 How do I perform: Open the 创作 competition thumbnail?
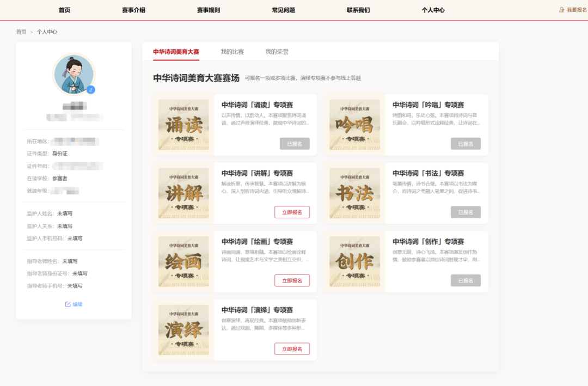354,261
